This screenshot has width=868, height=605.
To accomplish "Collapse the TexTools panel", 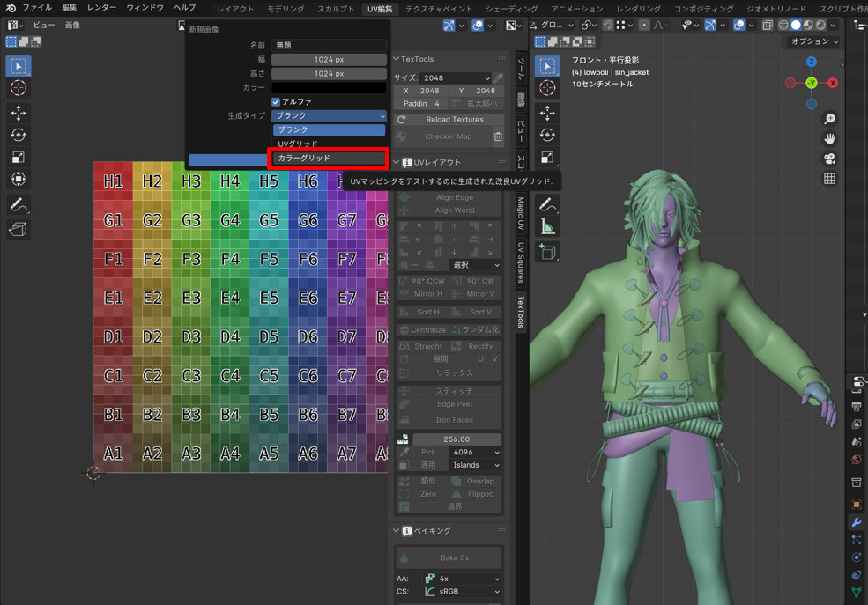I will click(x=396, y=59).
